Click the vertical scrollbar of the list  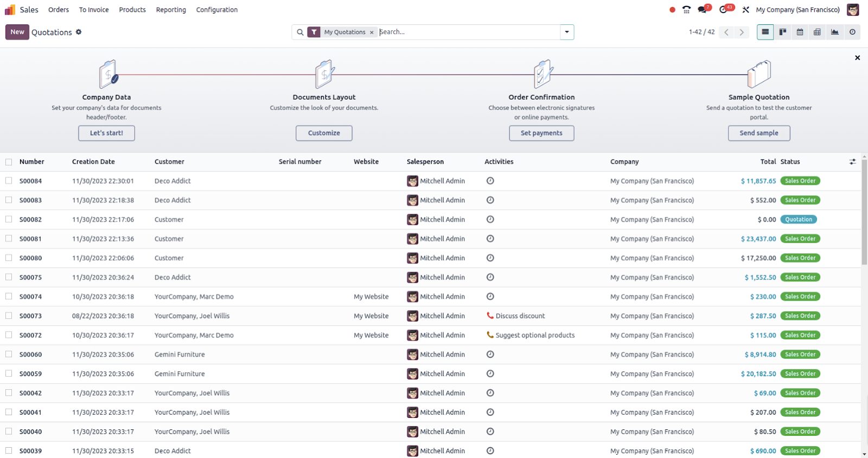pyautogui.click(x=864, y=217)
